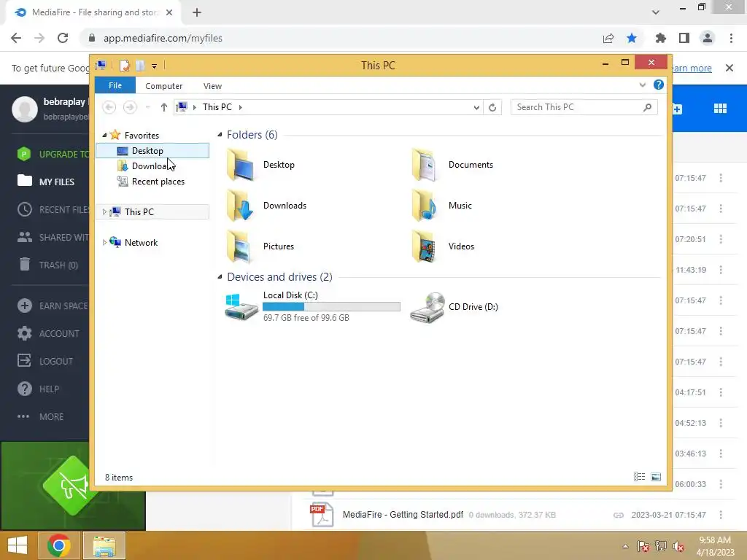Collapse the Folders (6) group

(220, 135)
